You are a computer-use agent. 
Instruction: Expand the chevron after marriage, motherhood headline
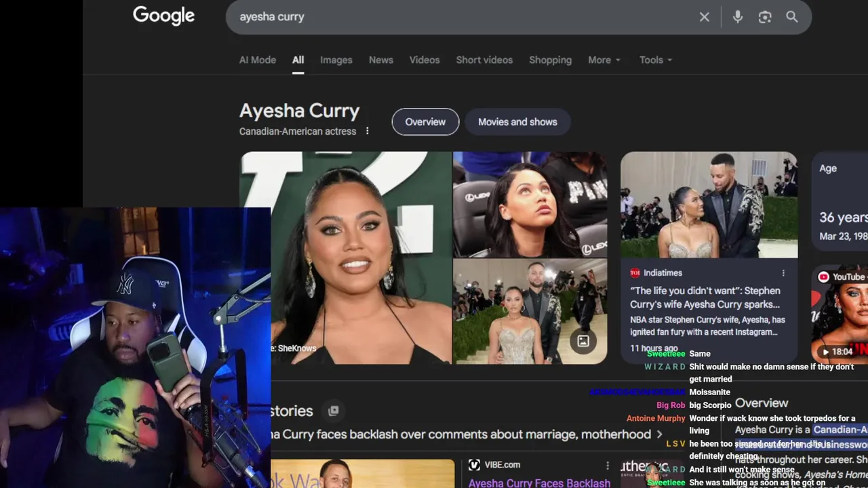click(659, 434)
